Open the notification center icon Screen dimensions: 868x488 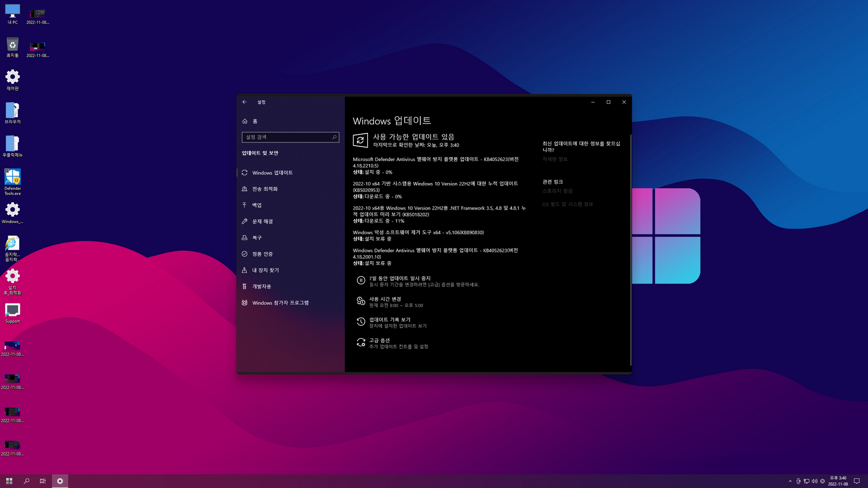pyautogui.click(x=857, y=481)
